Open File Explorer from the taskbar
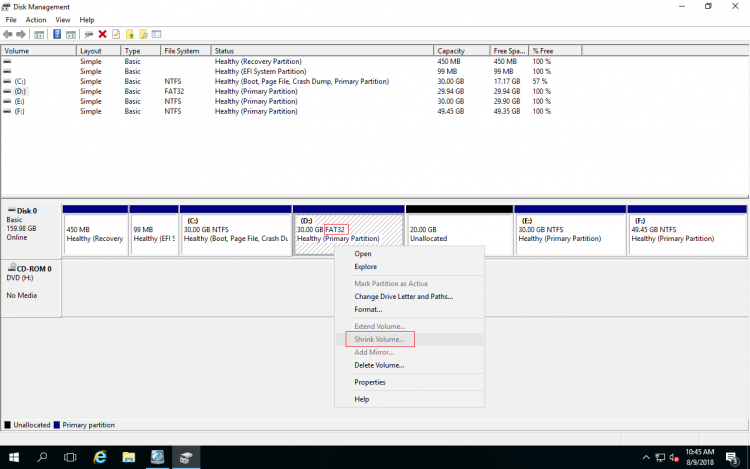The height and width of the screenshot is (469, 750). click(129, 457)
